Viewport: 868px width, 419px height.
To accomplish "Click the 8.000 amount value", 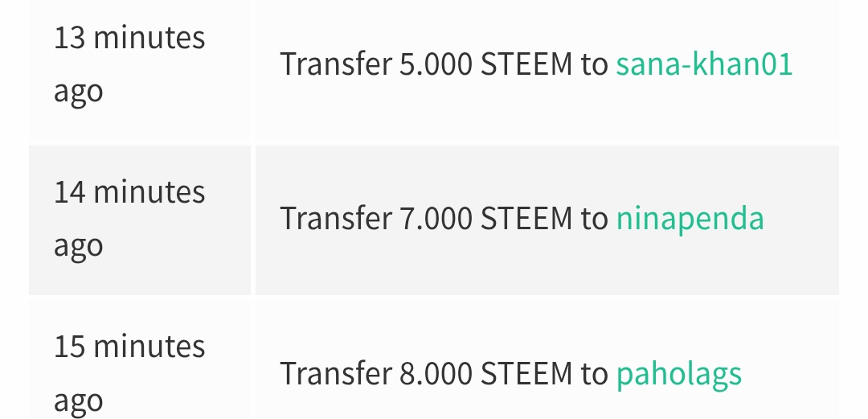I will [x=436, y=373].
